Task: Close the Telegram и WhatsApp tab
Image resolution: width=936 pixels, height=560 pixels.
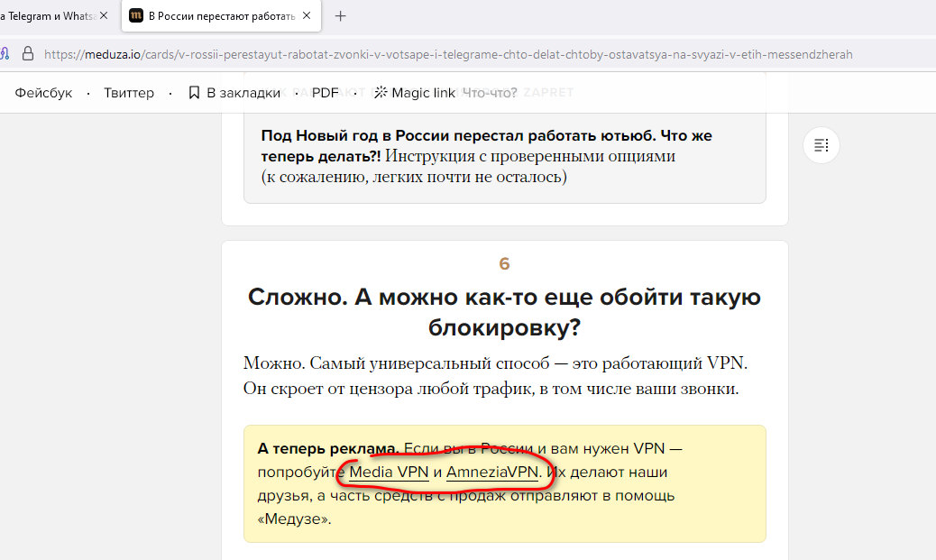Action: (104, 16)
